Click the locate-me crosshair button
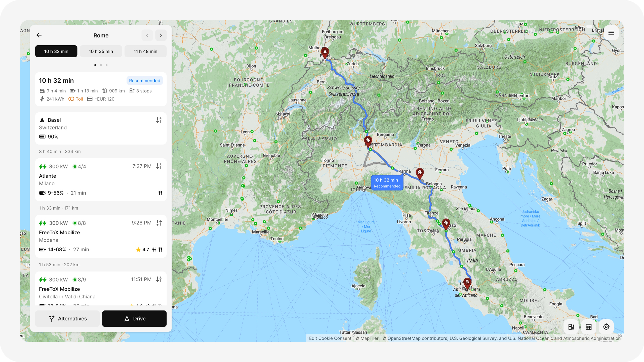The height and width of the screenshot is (362, 644). coord(606,327)
